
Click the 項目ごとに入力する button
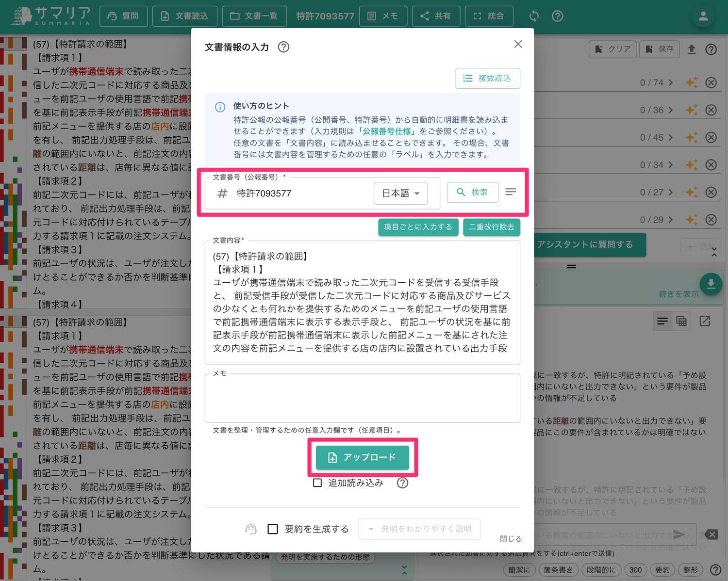pyautogui.click(x=418, y=227)
